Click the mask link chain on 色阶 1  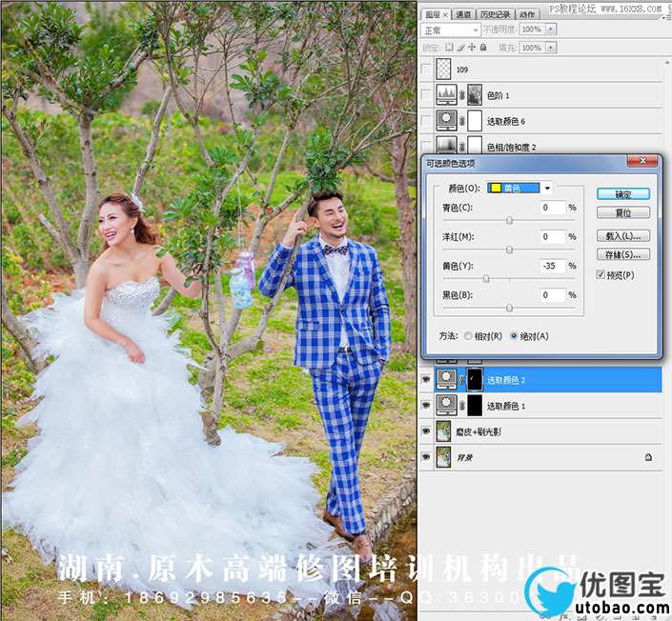(x=462, y=95)
